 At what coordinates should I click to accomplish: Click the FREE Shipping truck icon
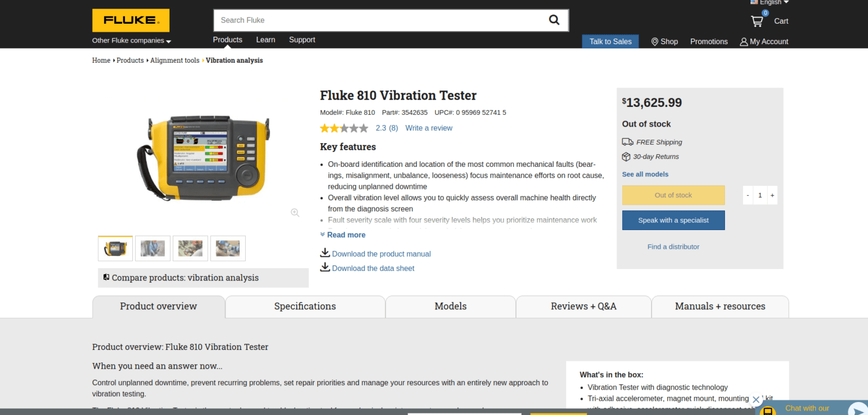tap(627, 142)
